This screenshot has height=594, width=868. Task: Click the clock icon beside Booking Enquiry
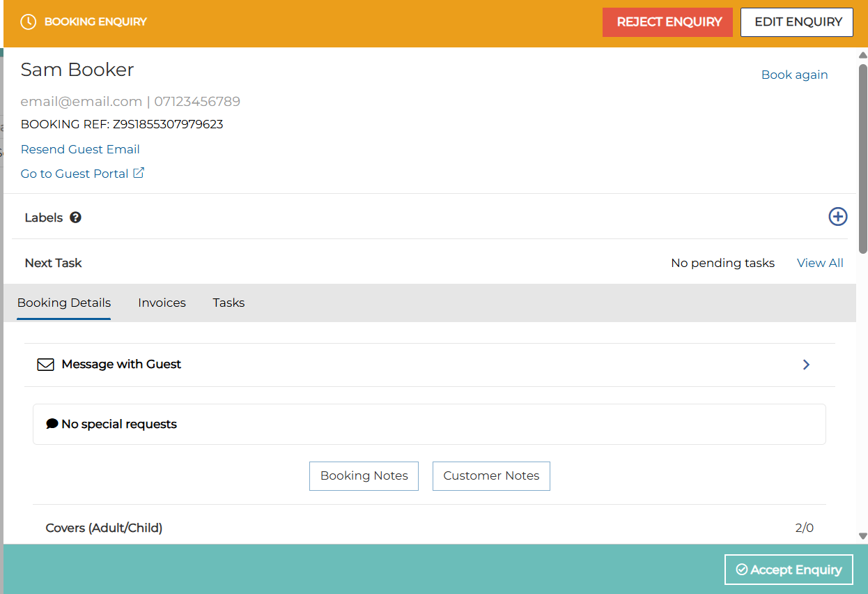pos(28,22)
